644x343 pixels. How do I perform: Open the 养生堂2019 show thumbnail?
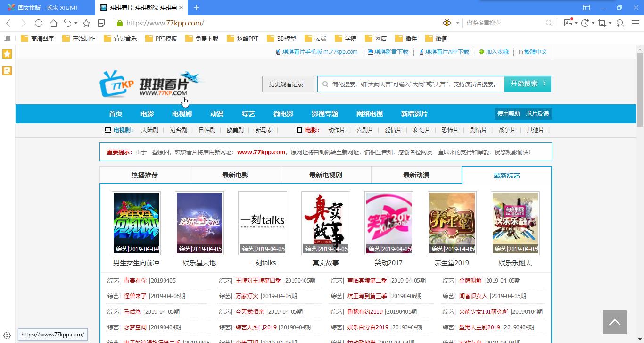point(452,223)
